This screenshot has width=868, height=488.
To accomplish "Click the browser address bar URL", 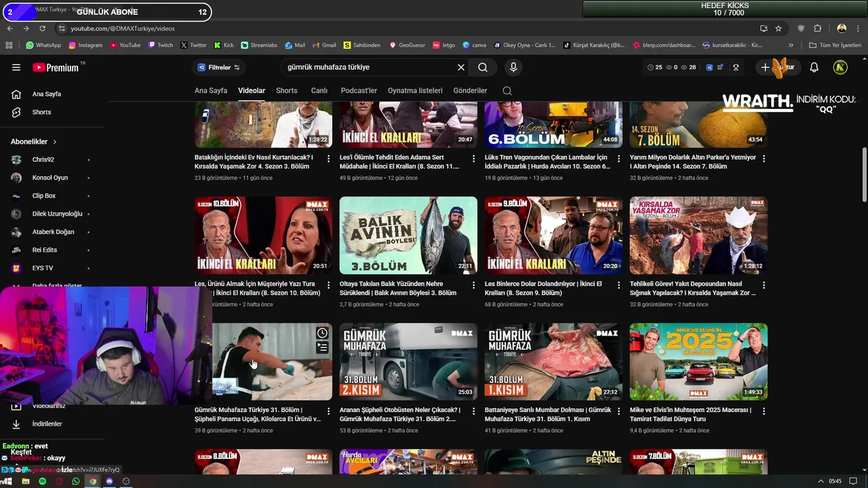I will pos(123,28).
